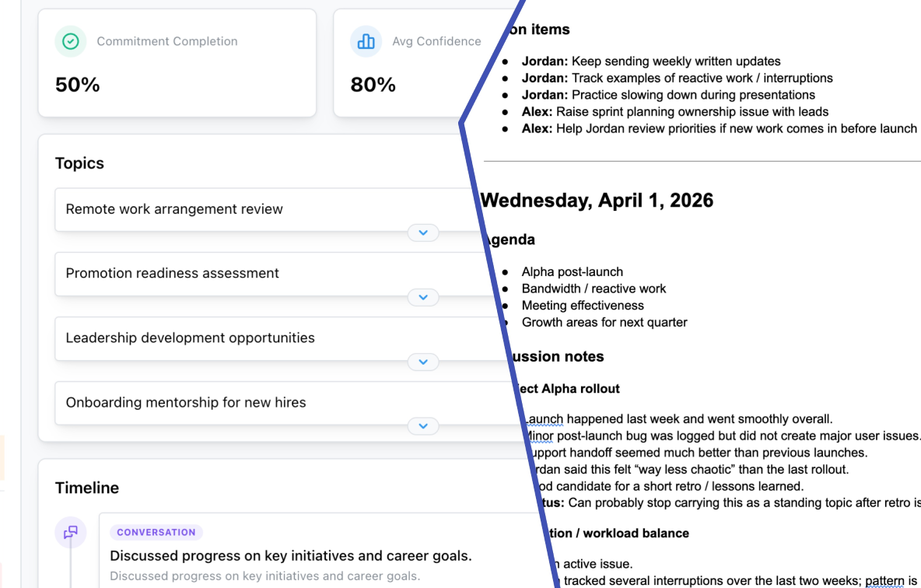Expand Leadership development opportunities chevron
The height and width of the screenshot is (588, 921).
(423, 362)
